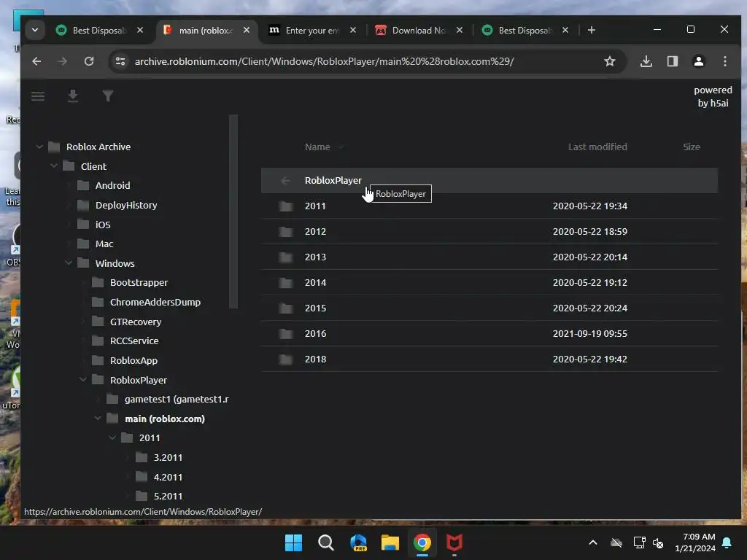The width and height of the screenshot is (747, 560).
Task: Show hidden system tray icons chevron
Action: [593, 542]
